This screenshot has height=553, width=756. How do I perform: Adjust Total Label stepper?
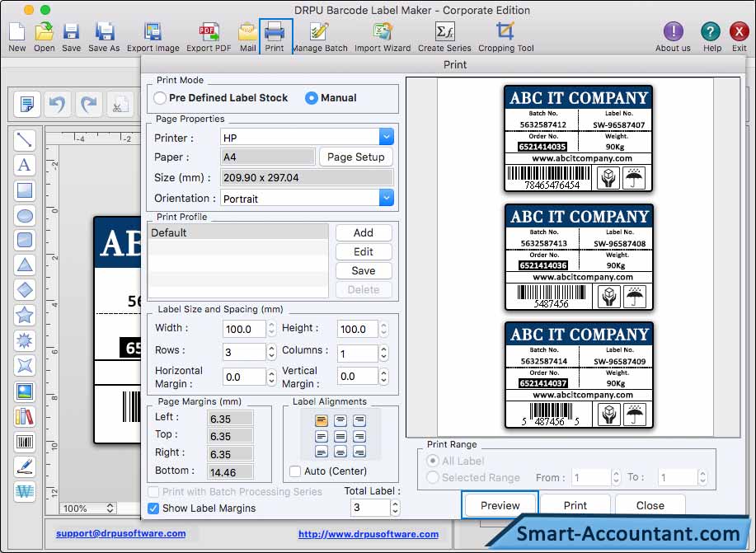pos(395,507)
